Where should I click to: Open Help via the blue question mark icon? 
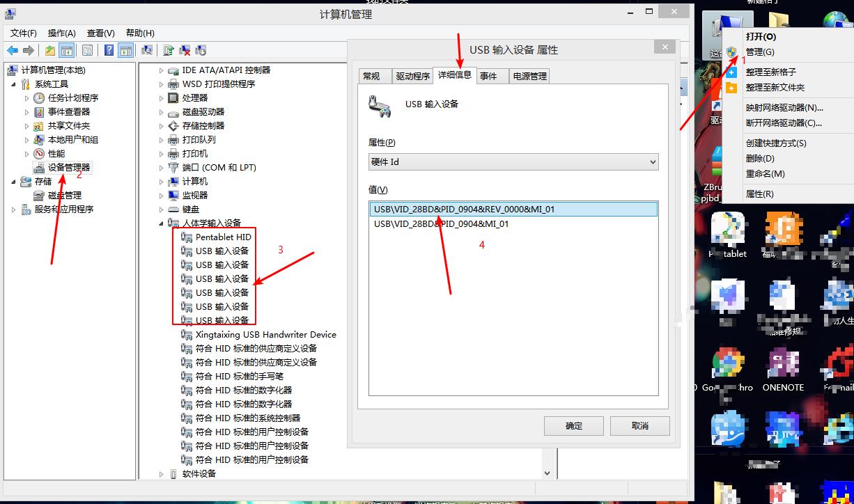(108, 49)
